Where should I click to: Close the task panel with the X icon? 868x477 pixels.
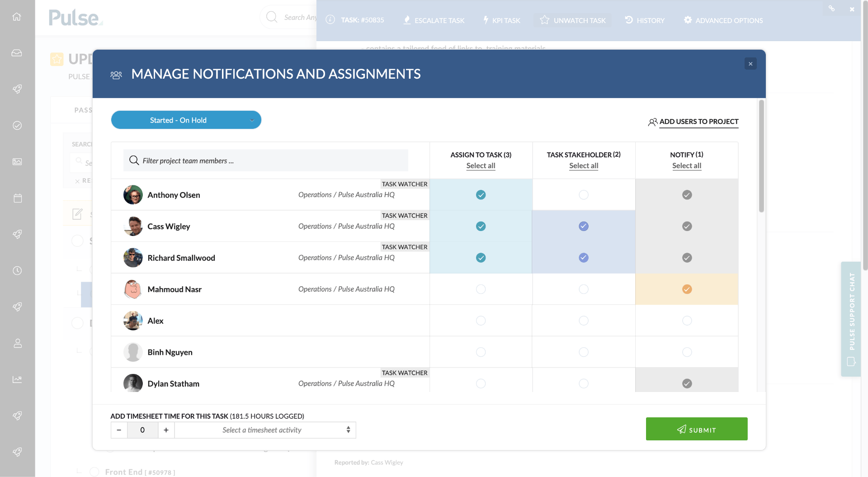pyautogui.click(x=852, y=9)
